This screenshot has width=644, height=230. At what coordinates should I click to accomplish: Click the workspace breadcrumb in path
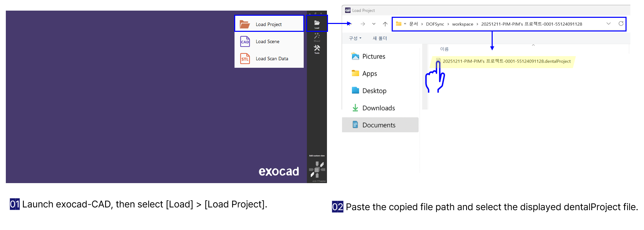pyautogui.click(x=463, y=24)
